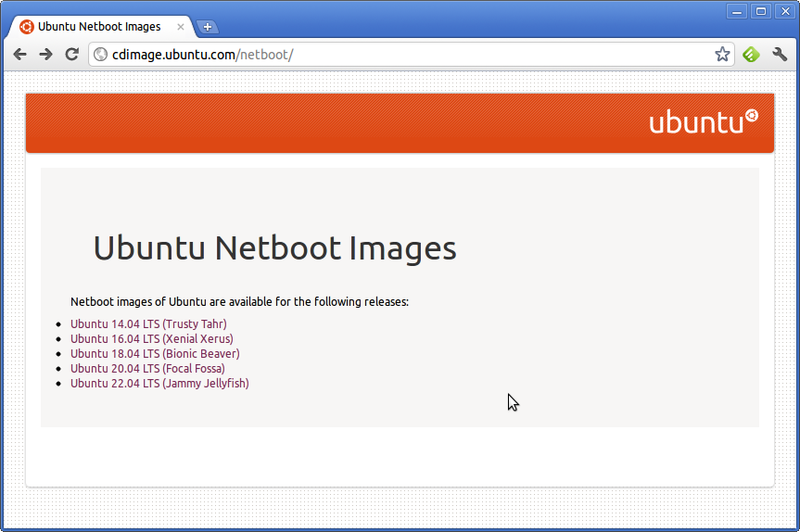Viewport: 800px width, 532px height.
Task: Open Ubuntu 20.04 LTS (Focal Fossa) link
Action: click(147, 368)
